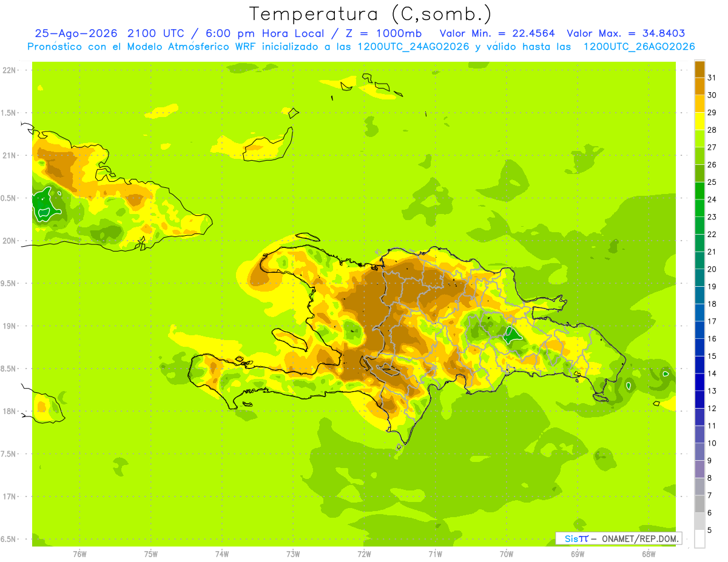Click the 75W longitude label

coord(150,554)
